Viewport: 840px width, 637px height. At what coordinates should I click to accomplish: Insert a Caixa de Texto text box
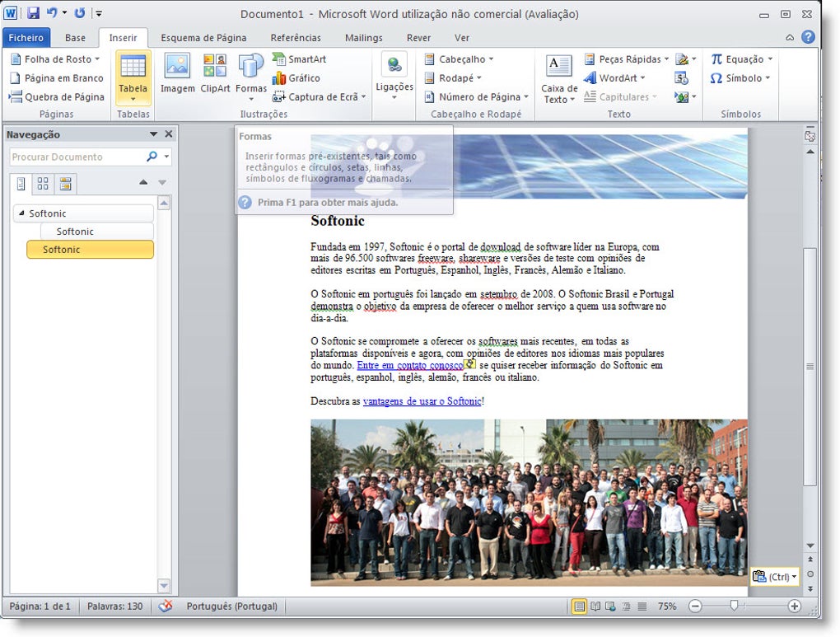pos(559,79)
